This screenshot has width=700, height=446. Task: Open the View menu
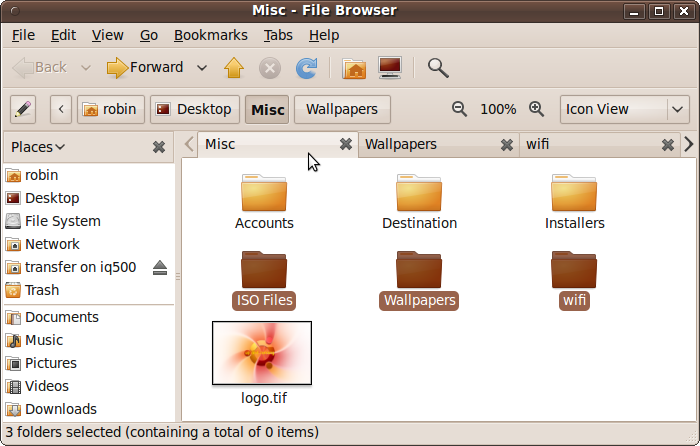pos(108,35)
